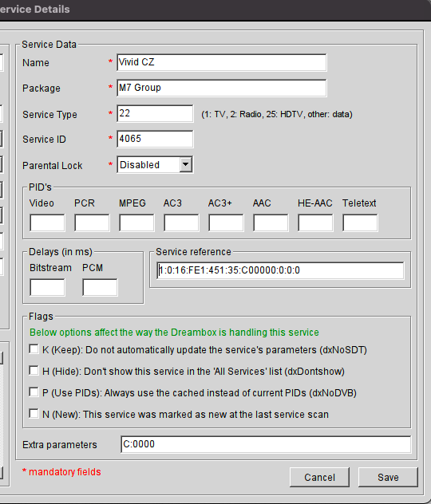Select the Package field with M7 Group
Viewport: 431px width, 504px height.
click(x=222, y=88)
